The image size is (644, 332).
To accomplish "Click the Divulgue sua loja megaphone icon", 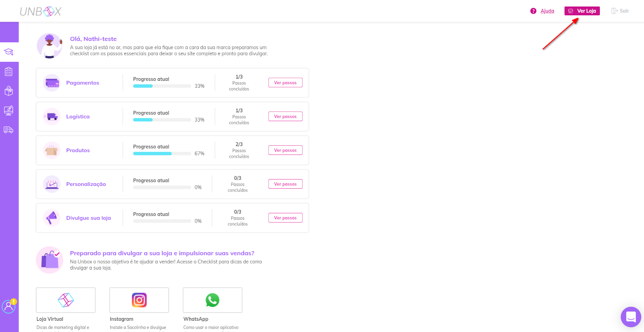I will pos(52,218).
